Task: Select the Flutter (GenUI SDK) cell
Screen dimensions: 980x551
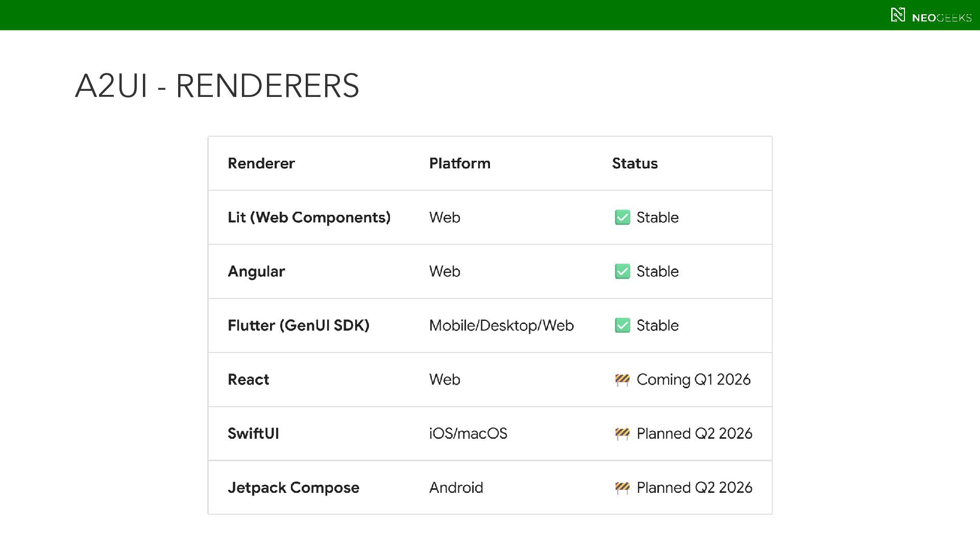Action: (298, 325)
